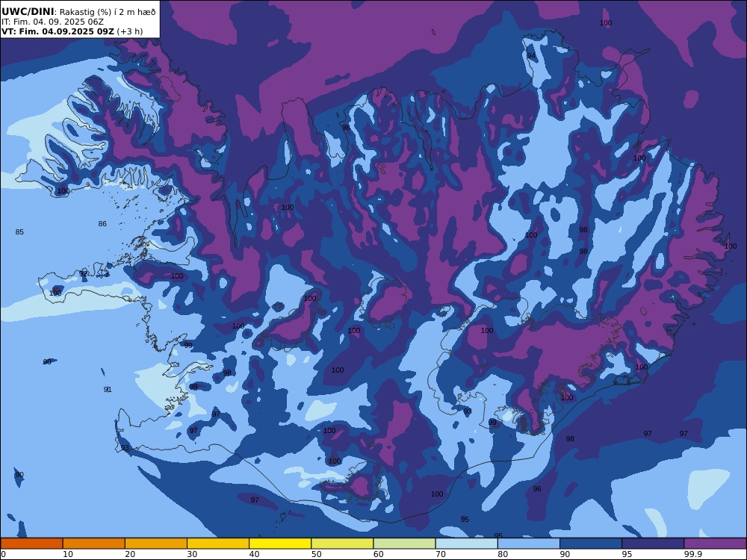Select the "96" humidity value on the map
Screen dimensions: 747x560
point(537,488)
